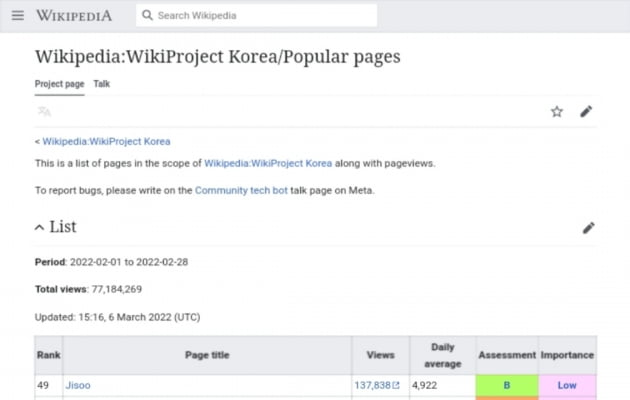Click the language translate icon
This screenshot has height=400, width=630.
tap(44, 111)
